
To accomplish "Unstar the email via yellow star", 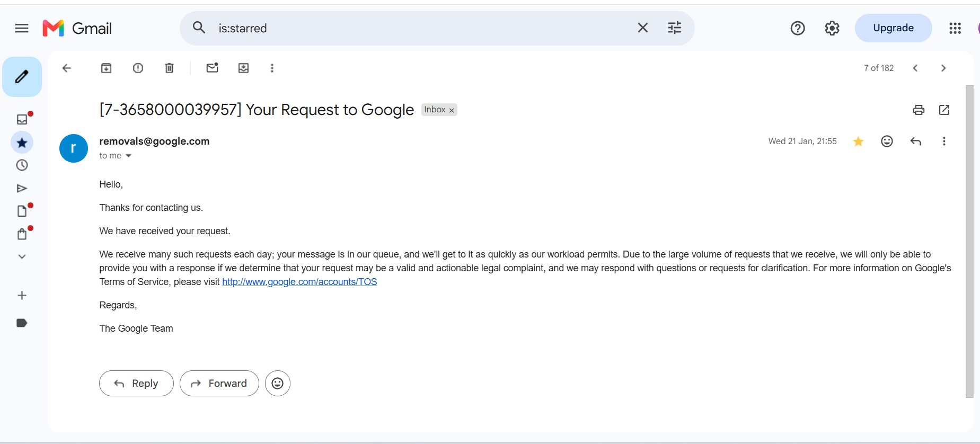I will 858,141.
